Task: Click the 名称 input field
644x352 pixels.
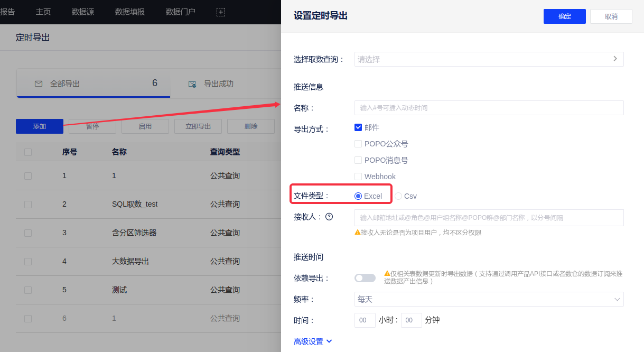Action: pyautogui.click(x=489, y=108)
